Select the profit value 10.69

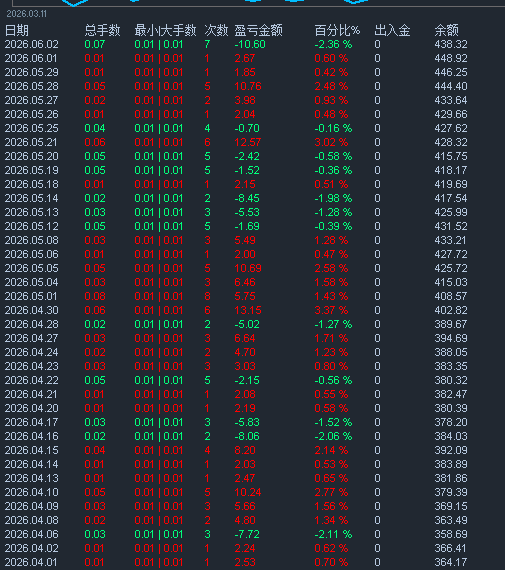click(x=248, y=268)
